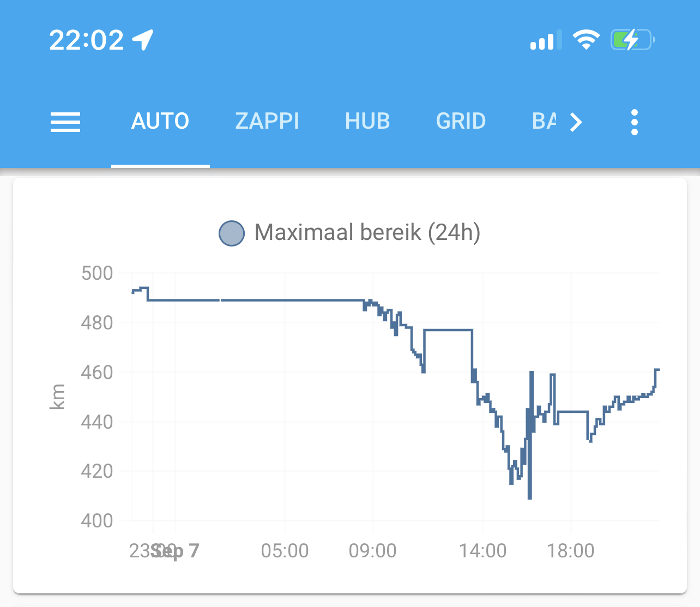The height and width of the screenshot is (607, 700).
Task: Click the vertical "km" axis title
Action: (x=57, y=396)
